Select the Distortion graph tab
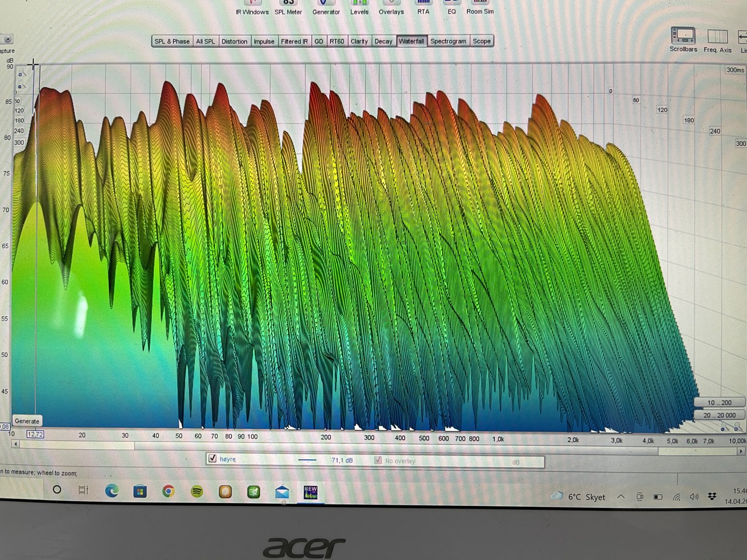Viewport: 747px width, 560px height. click(234, 41)
